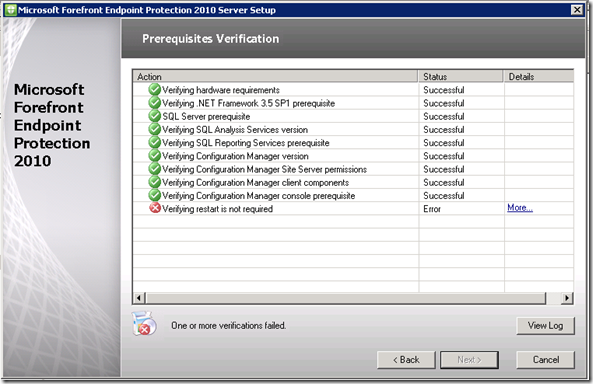Select 'Verifying Configuration Manager Site Server permissions' text
593x384 pixels.
[x=264, y=169]
